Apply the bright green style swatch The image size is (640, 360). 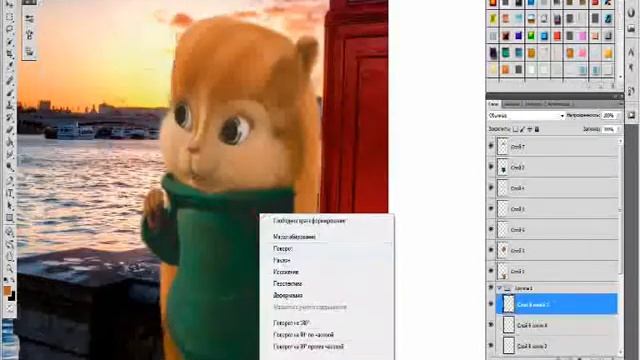(x=531, y=36)
